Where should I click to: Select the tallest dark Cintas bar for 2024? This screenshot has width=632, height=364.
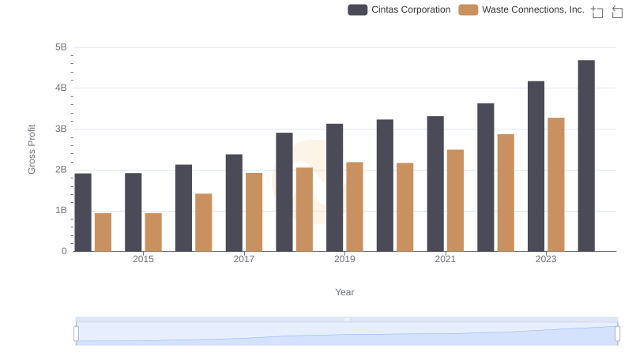click(x=586, y=156)
